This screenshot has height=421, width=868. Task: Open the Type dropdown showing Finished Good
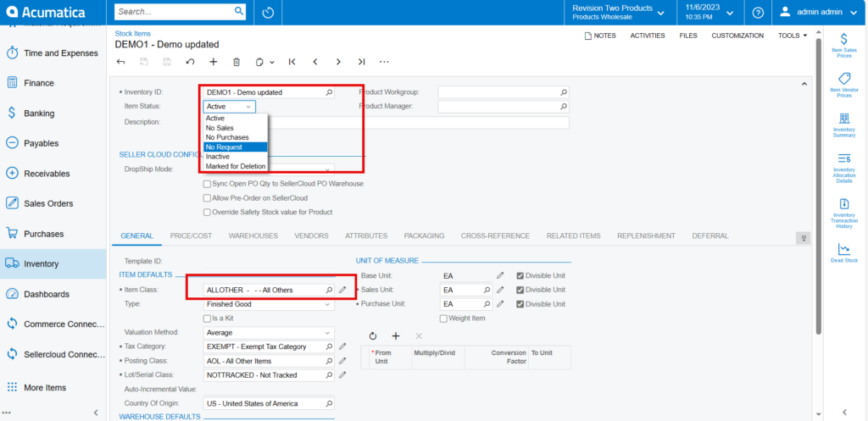tap(269, 304)
